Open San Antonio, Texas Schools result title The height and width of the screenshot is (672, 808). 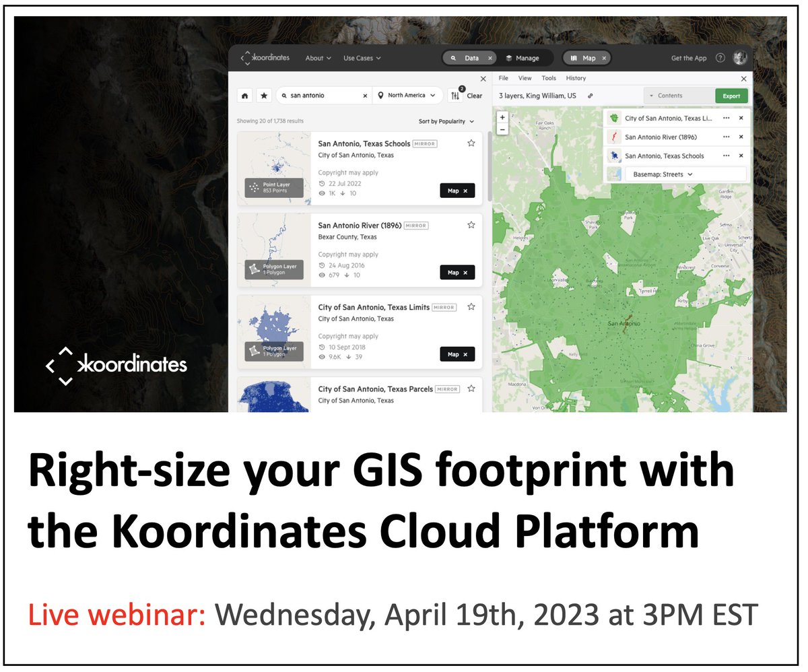point(364,143)
